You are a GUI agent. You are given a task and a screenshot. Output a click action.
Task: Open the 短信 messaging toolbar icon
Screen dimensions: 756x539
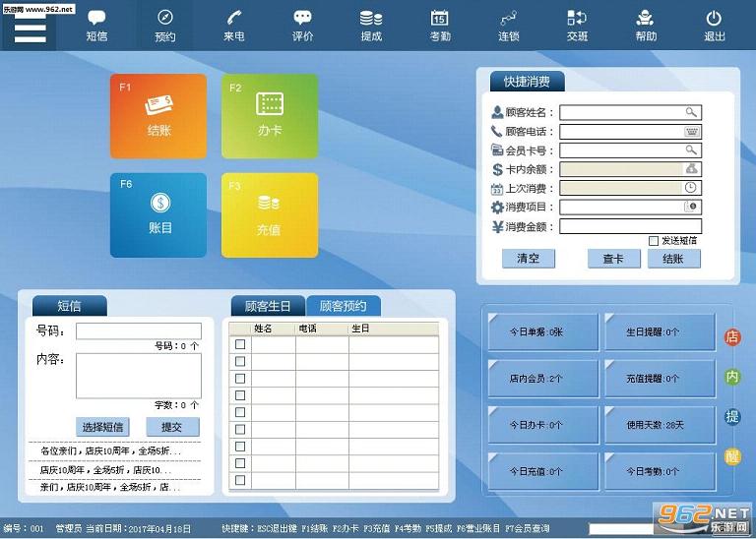point(96,26)
